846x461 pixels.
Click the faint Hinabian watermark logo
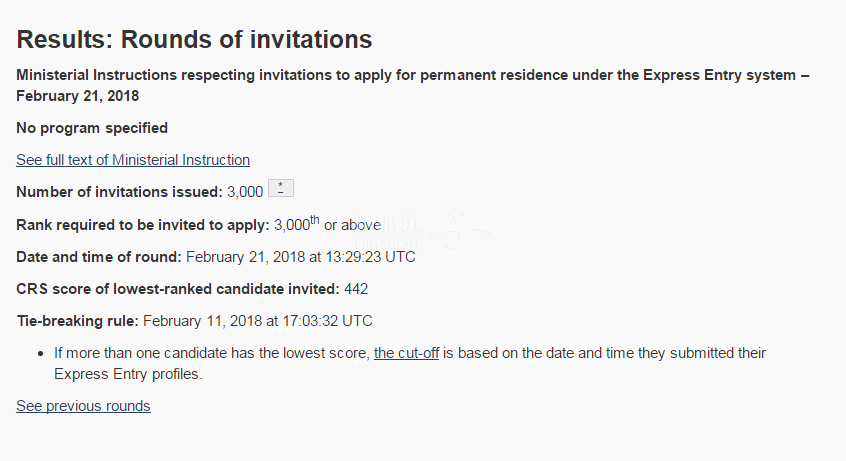click(424, 229)
